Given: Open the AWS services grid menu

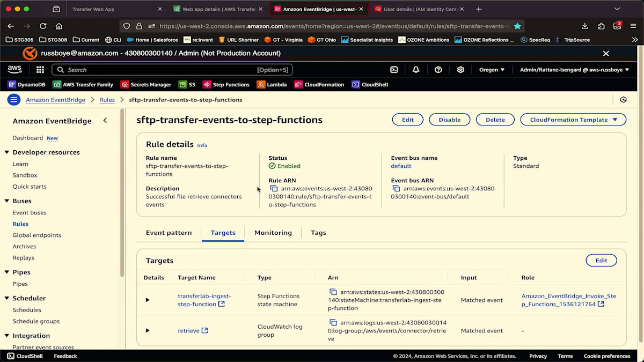Looking at the screenshot, I should 40,70.
